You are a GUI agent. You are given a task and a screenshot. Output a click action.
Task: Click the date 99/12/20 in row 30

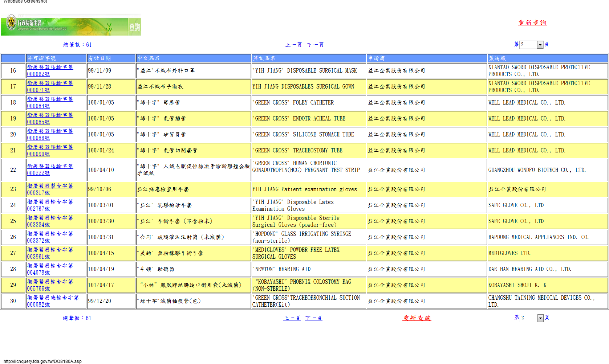tap(100, 301)
